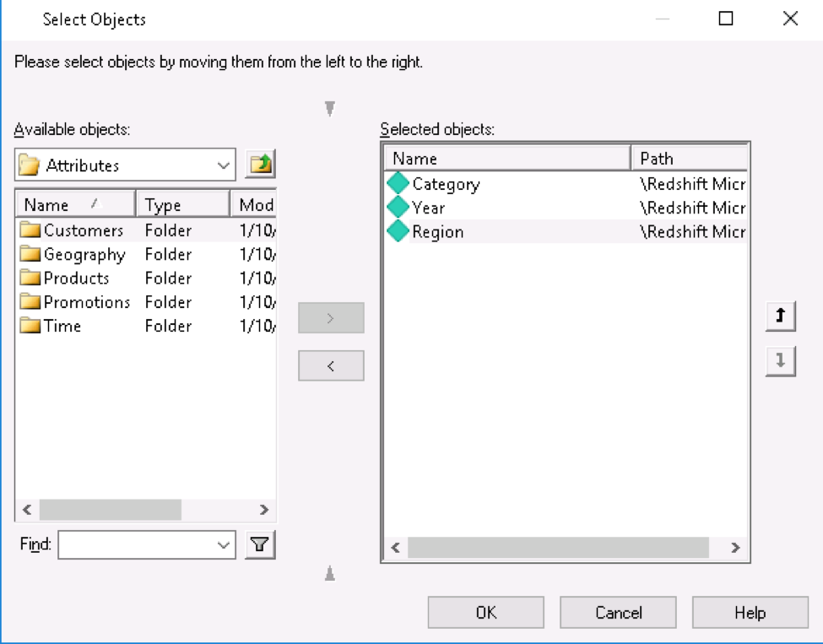Confirm selection with the OK button

(x=485, y=612)
